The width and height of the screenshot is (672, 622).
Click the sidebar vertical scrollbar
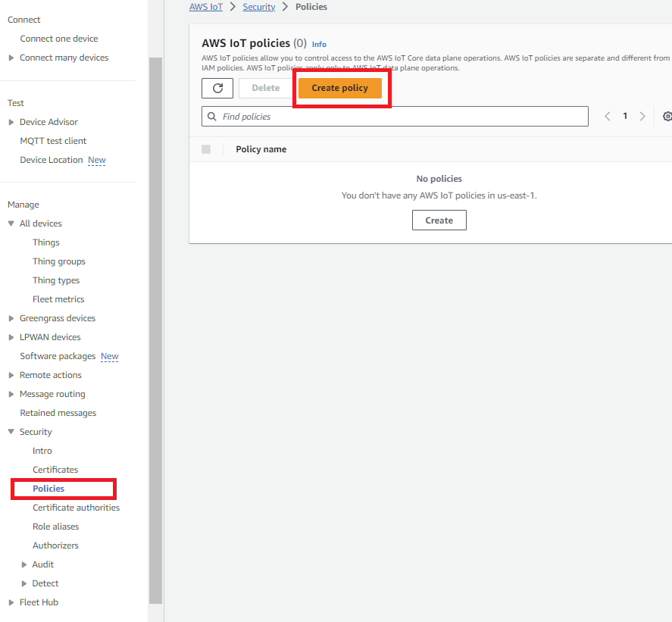click(155, 326)
